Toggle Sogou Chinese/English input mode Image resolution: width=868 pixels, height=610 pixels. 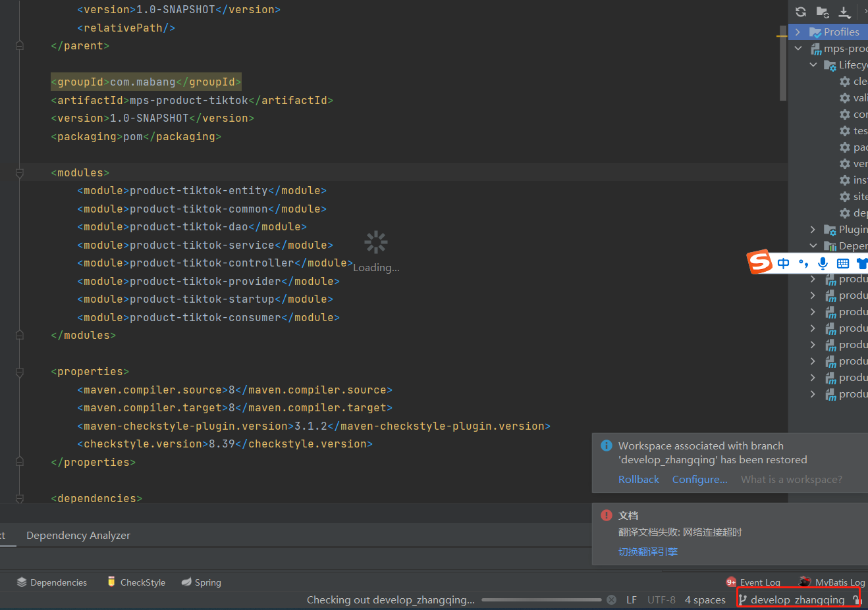click(783, 263)
